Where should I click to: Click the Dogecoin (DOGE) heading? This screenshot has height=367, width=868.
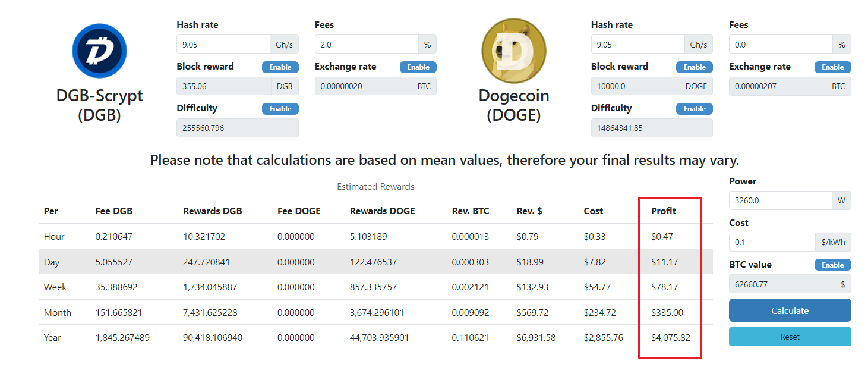514,105
